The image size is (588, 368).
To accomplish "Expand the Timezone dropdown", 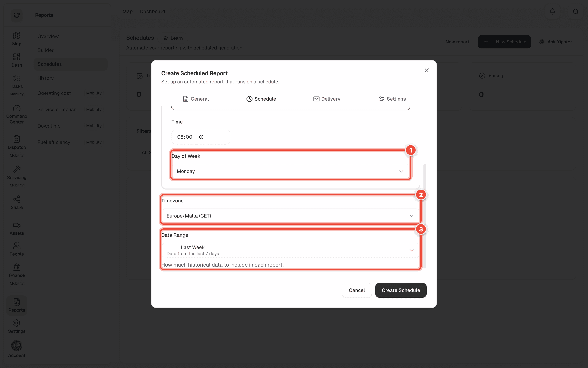I will click(290, 216).
